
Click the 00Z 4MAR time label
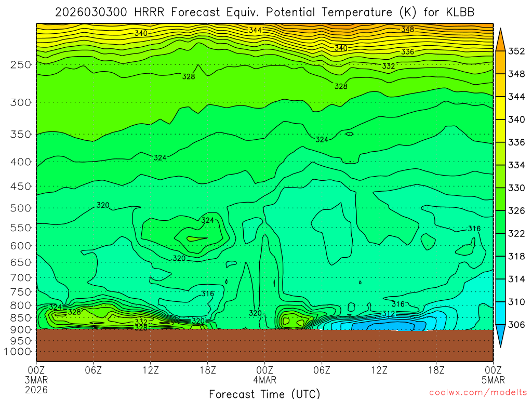tap(264, 375)
